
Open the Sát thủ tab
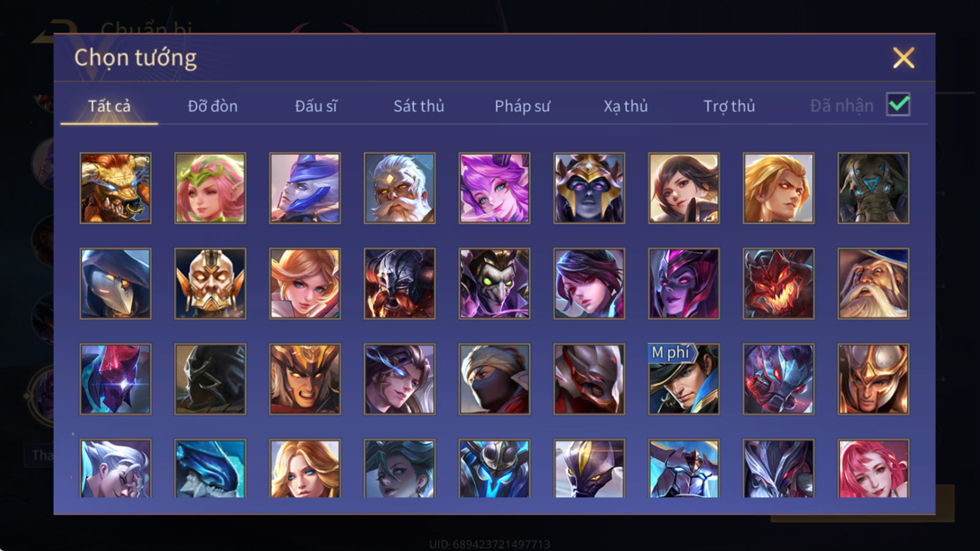coord(419,106)
